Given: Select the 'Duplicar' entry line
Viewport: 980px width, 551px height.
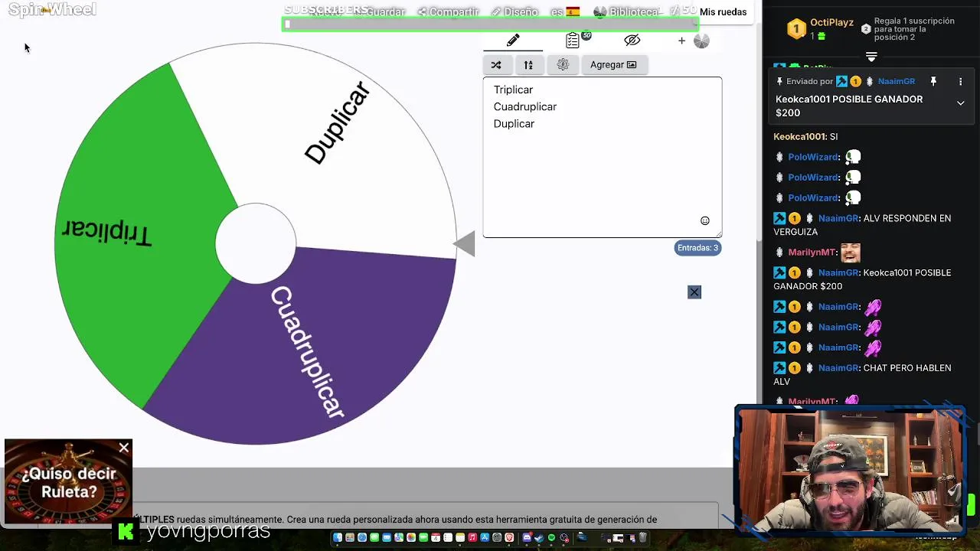Looking at the screenshot, I should (x=514, y=123).
